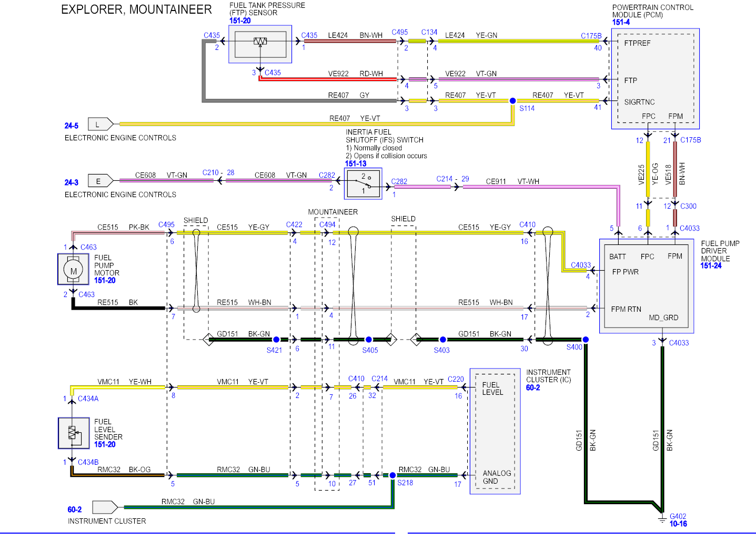The height and width of the screenshot is (551, 756).
Task: Click the L off-page connector arrow
Action: coord(100,124)
